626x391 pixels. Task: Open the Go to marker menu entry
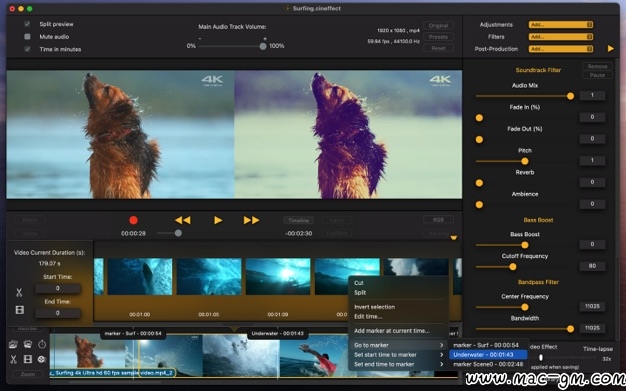[x=398, y=345]
